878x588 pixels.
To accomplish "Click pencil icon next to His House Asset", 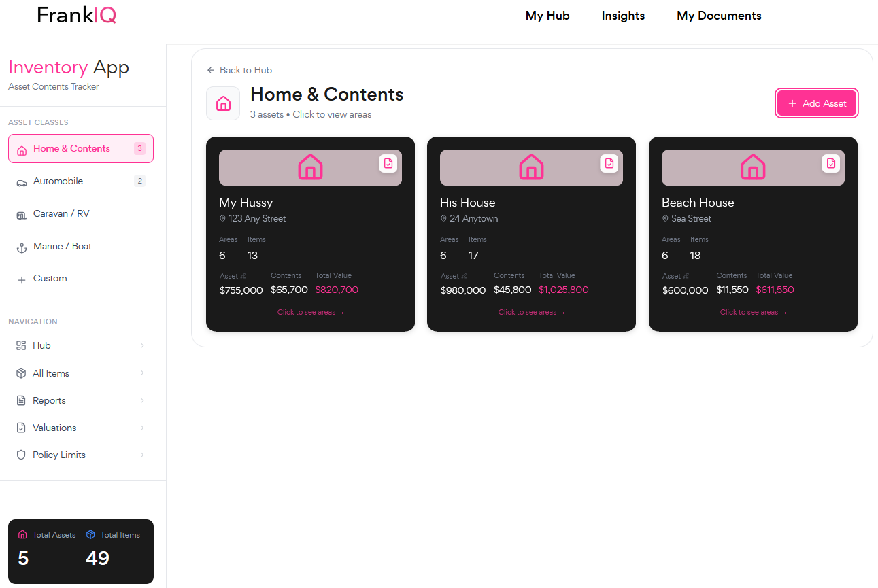I will tap(465, 276).
